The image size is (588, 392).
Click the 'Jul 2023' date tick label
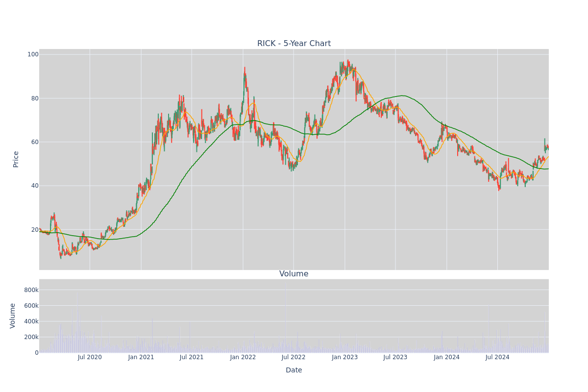click(x=395, y=357)
